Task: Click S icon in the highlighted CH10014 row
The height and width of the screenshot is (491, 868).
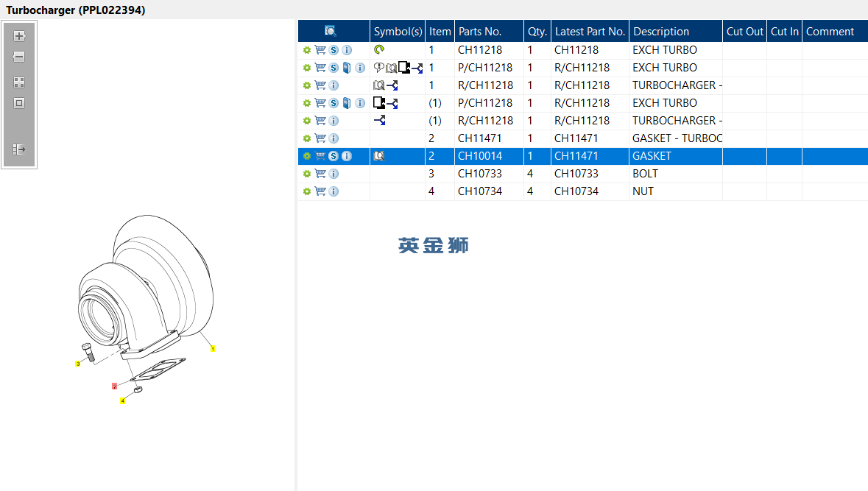Action: pyautogui.click(x=334, y=156)
